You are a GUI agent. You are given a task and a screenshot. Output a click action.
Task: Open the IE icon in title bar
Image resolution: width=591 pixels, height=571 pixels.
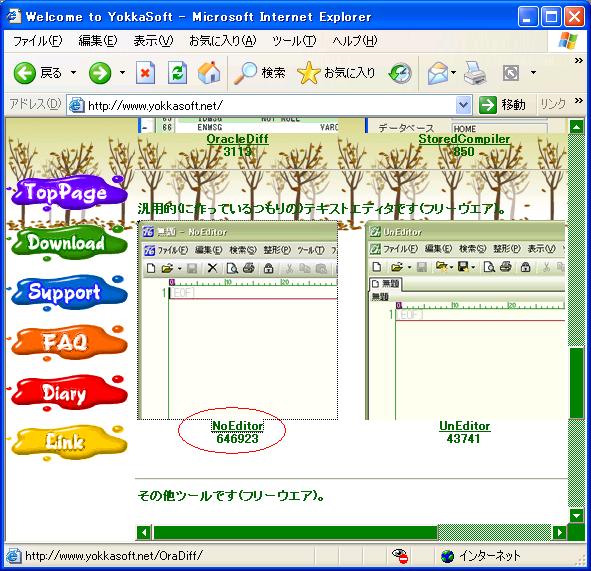coord(14,16)
